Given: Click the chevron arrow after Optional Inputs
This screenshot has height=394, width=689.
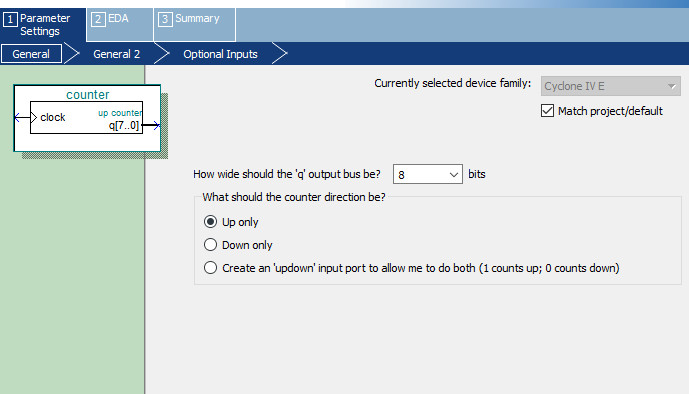Looking at the screenshot, I should [280, 54].
